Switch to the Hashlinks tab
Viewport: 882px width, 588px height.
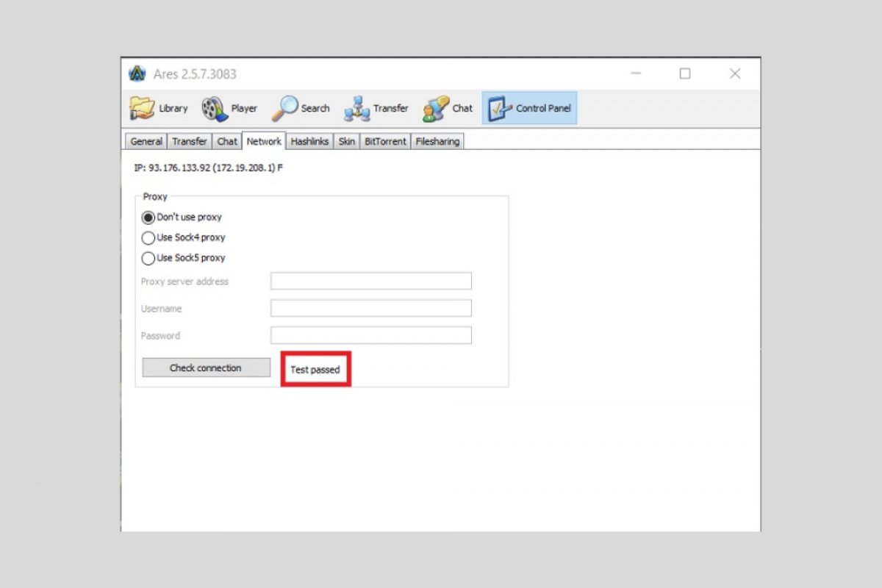pos(309,141)
